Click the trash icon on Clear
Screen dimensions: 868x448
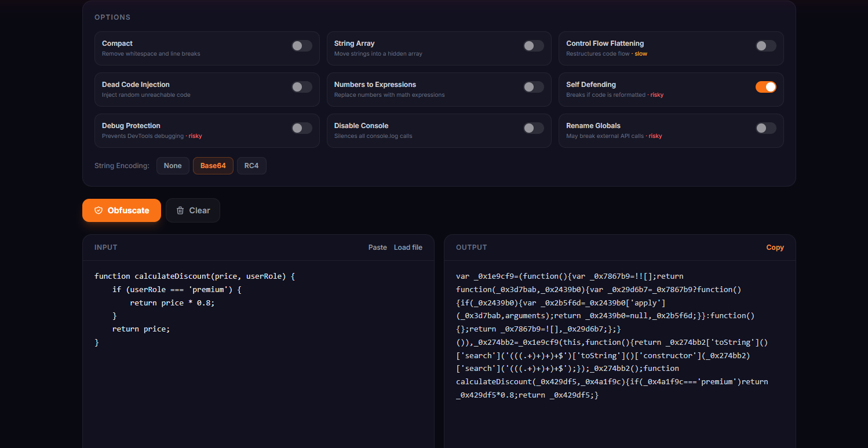pyautogui.click(x=180, y=210)
